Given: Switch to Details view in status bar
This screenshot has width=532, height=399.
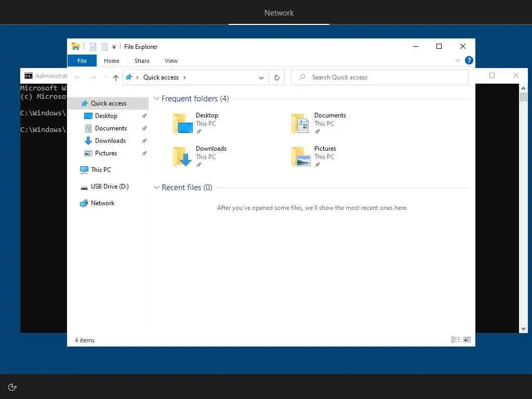Looking at the screenshot, I should [x=456, y=340].
